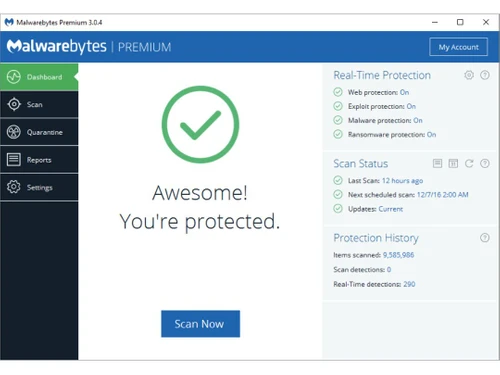Click the Scan crosshair icon
The image size is (500, 375).
tap(14, 104)
